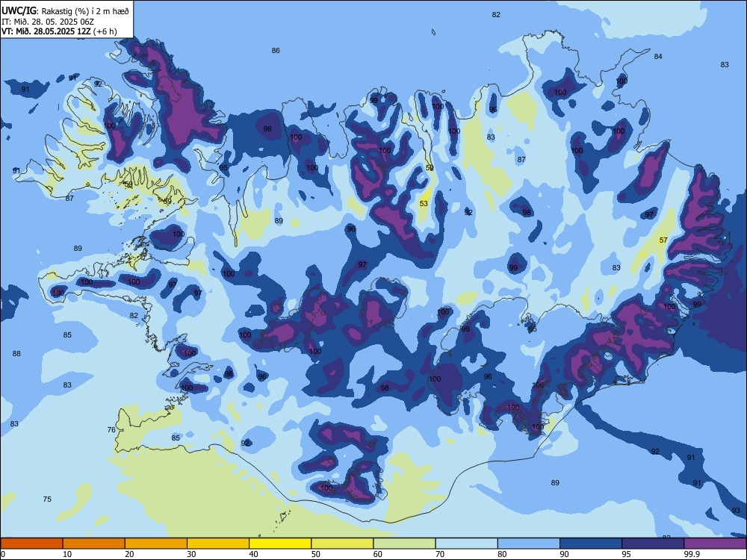Image resolution: width=747 pixels, height=560 pixels.
Task: Click the '84' value in the northeast
Action: [658, 57]
